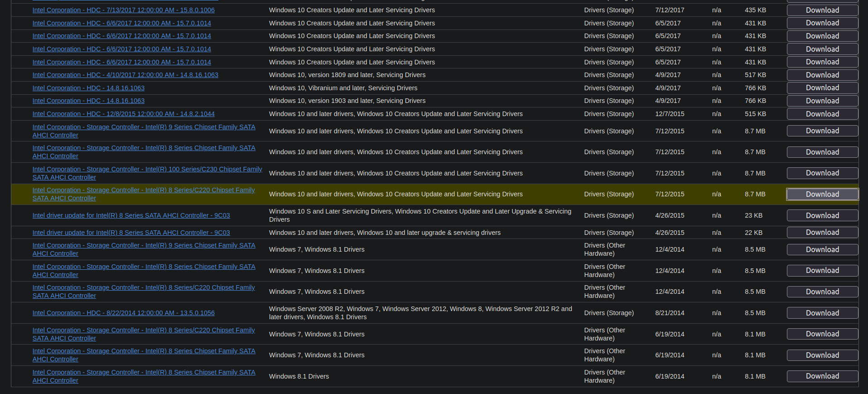Open HDC 14.8.16.1063 link in version 1903 row

click(88, 101)
